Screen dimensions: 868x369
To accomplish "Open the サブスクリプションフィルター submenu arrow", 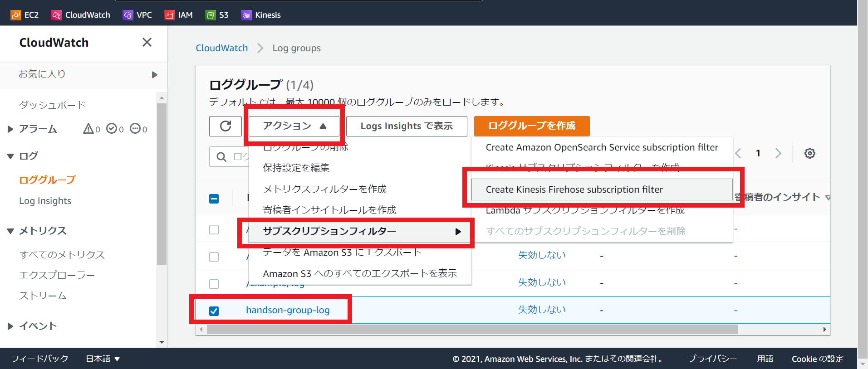I will pyautogui.click(x=458, y=232).
